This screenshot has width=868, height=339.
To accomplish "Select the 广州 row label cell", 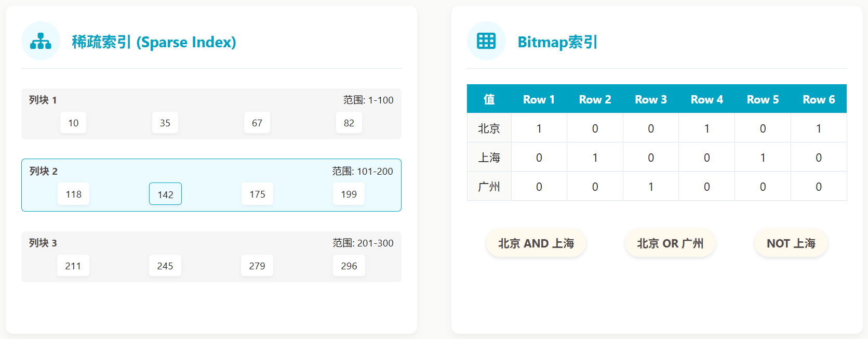I will pyautogui.click(x=489, y=187).
